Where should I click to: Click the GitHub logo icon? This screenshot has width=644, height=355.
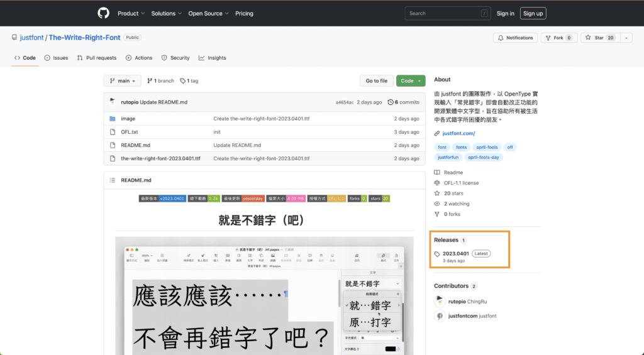point(104,13)
